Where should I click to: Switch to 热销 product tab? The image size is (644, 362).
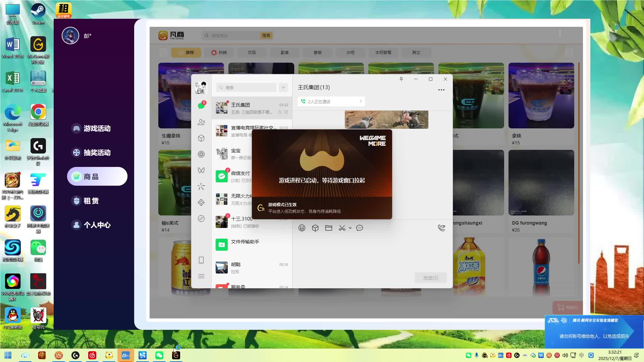pos(219,53)
